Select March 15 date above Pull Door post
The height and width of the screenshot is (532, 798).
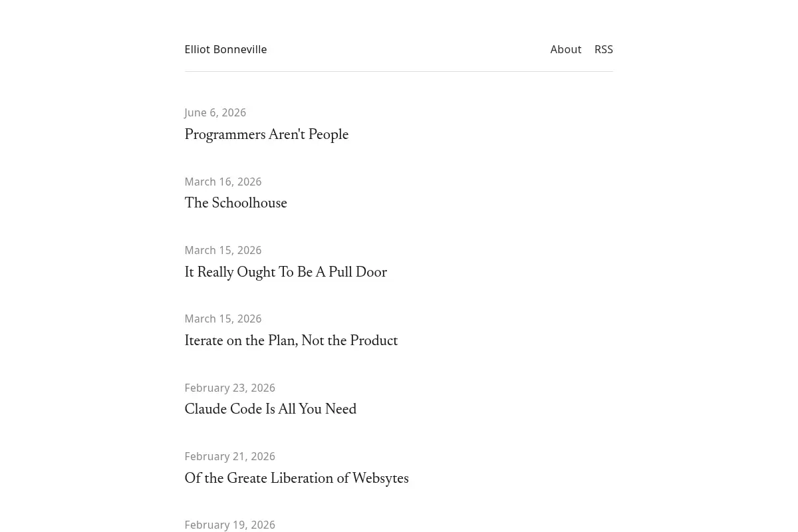coord(223,250)
